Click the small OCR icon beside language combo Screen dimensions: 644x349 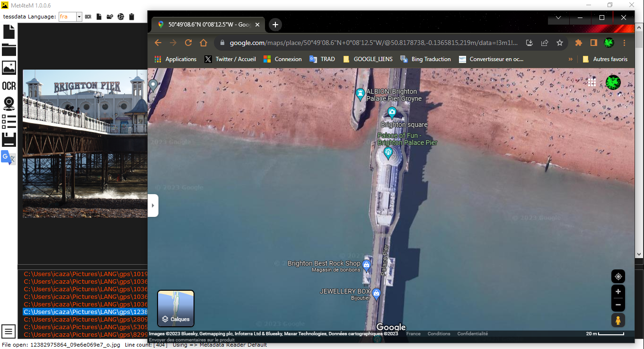pyautogui.click(x=88, y=17)
